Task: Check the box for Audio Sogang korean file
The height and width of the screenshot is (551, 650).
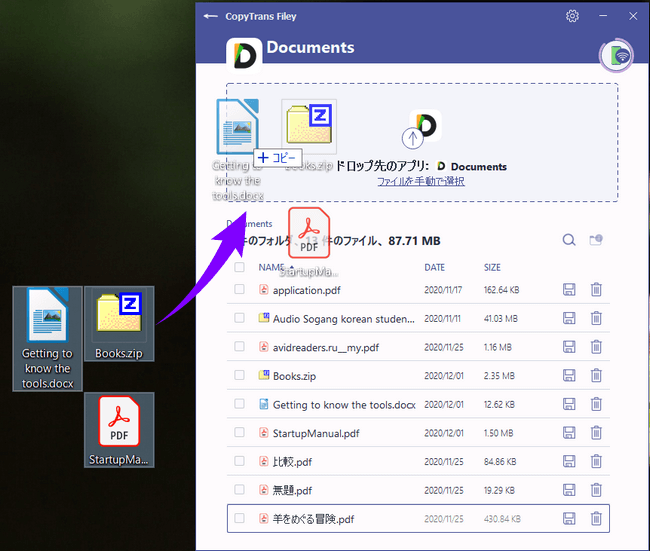Action: [x=239, y=318]
